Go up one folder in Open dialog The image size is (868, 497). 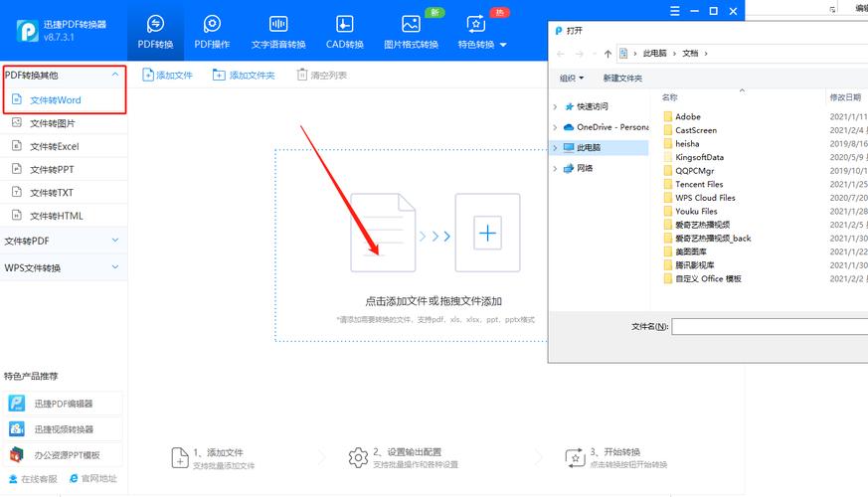pos(608,54)
